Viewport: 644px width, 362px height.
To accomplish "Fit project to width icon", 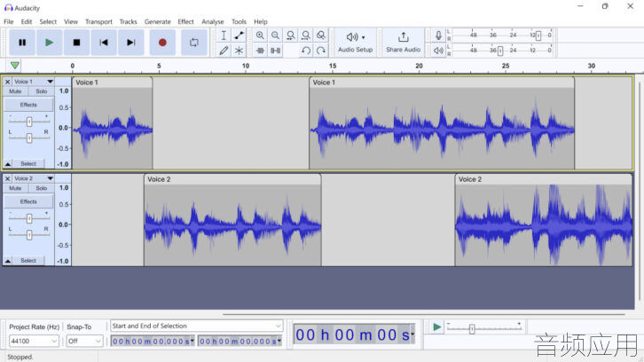I will click(x=305, y=35).
